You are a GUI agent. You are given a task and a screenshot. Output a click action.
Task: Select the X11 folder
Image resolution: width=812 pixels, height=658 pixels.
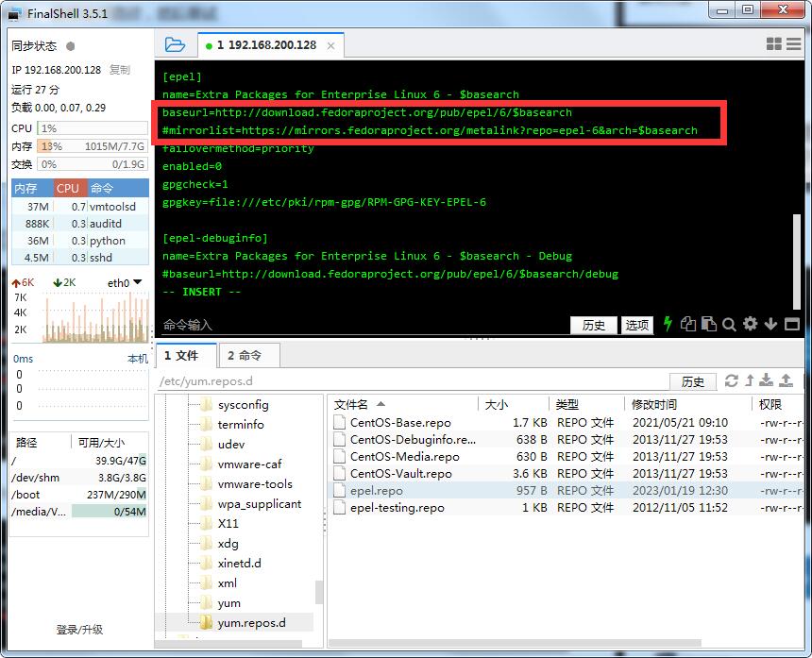tap(228, 523)
